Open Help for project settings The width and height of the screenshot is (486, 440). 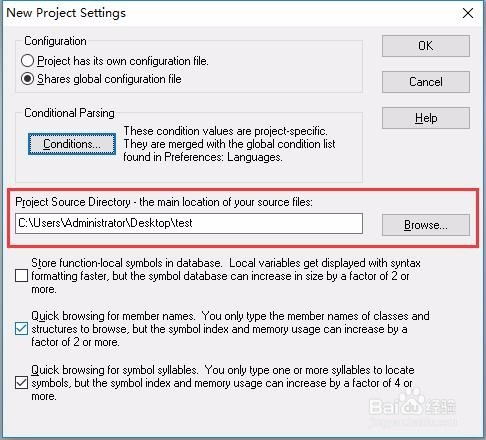click(x=426, y=118)
